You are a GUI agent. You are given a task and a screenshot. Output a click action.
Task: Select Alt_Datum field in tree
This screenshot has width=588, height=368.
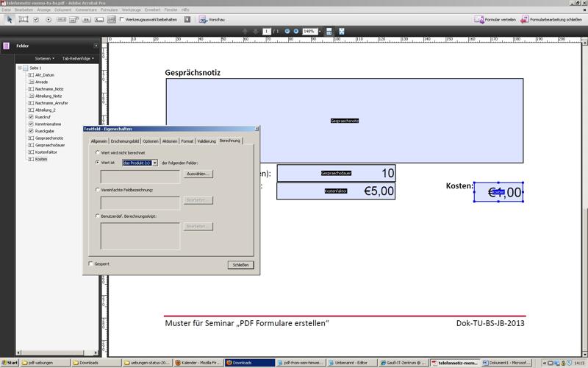coord(45,75)
